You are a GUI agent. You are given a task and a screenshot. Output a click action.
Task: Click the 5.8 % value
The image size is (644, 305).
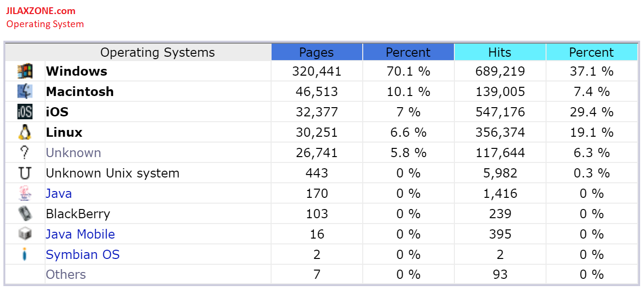coord(408,153)
